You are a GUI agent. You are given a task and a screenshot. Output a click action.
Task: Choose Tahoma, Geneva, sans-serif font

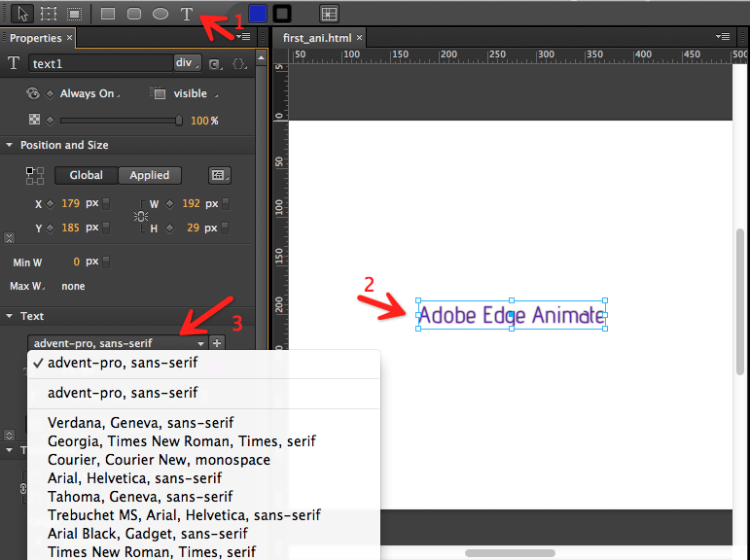pyautogui.click(x=203, y=497)
